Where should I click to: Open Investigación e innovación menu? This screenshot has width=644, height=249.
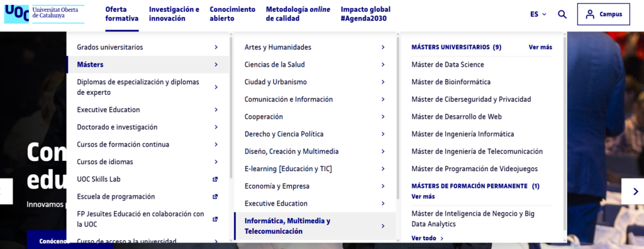(174, 14)
